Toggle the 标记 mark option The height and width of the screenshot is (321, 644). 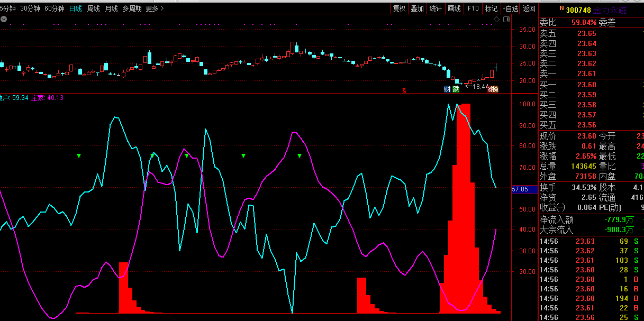click(x=491, y=8)
